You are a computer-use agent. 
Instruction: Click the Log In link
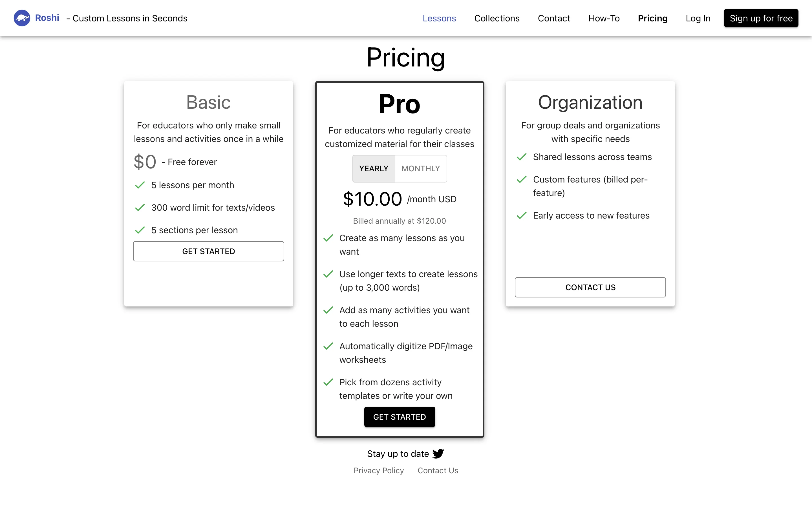(698, 18)
